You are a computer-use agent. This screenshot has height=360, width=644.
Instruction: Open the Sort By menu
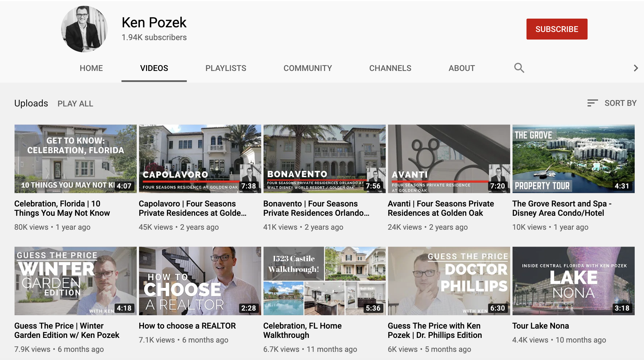coord(612,103)
